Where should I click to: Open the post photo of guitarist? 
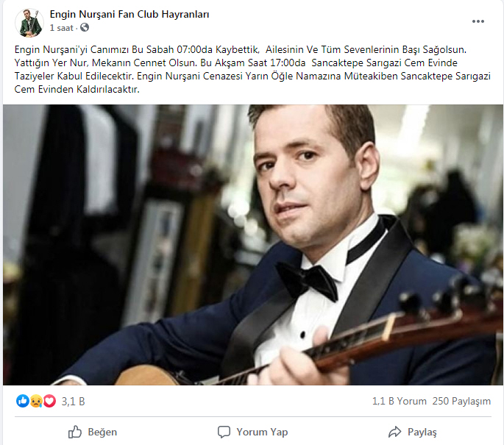253,245
